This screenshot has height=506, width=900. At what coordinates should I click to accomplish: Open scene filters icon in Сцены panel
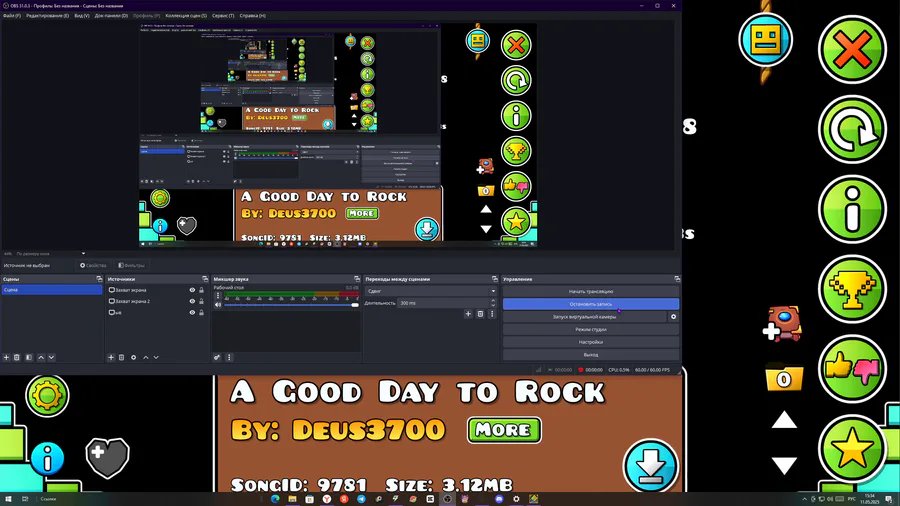[x=29, y=357]
